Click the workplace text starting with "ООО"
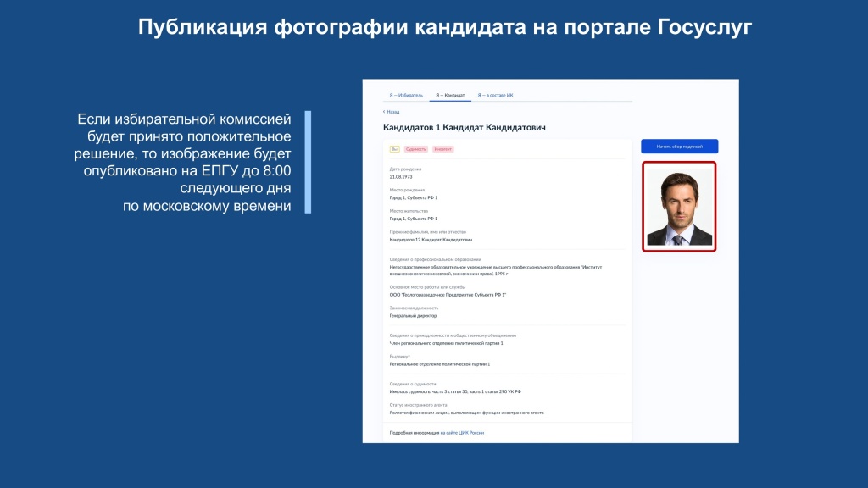The width and height of the screenshot is (868, 488). (x=448, y=294)
